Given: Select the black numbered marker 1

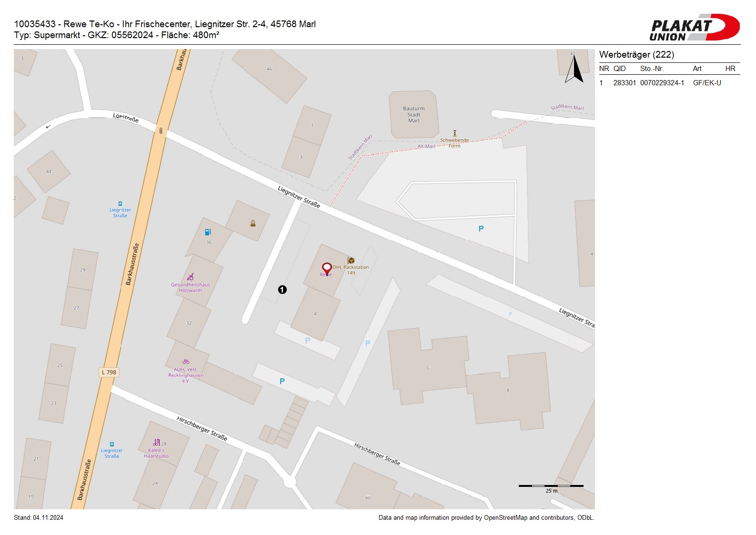Looking at the screenshot, I should click(282, 290).
